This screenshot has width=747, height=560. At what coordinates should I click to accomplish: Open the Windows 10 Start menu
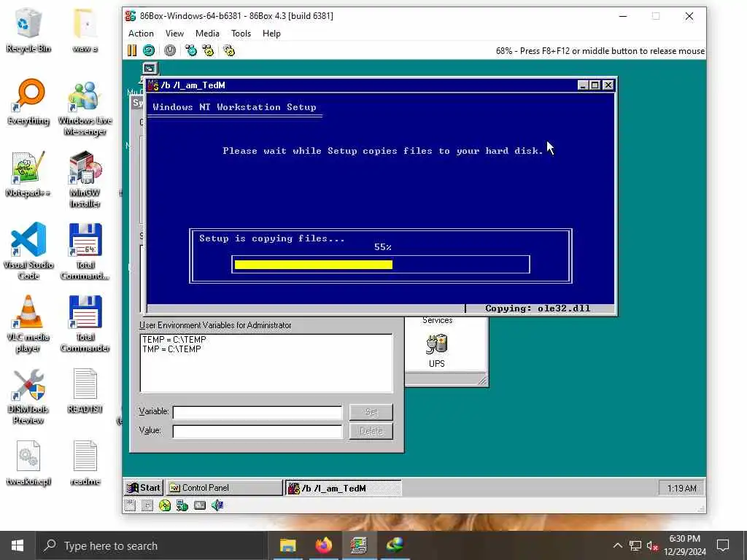(x=18, y=545)
